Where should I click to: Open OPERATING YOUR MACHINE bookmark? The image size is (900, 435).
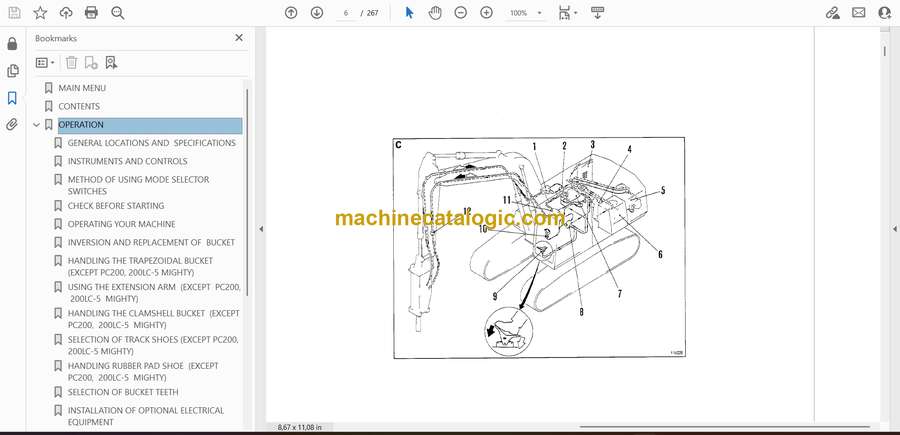click(122, 224)
